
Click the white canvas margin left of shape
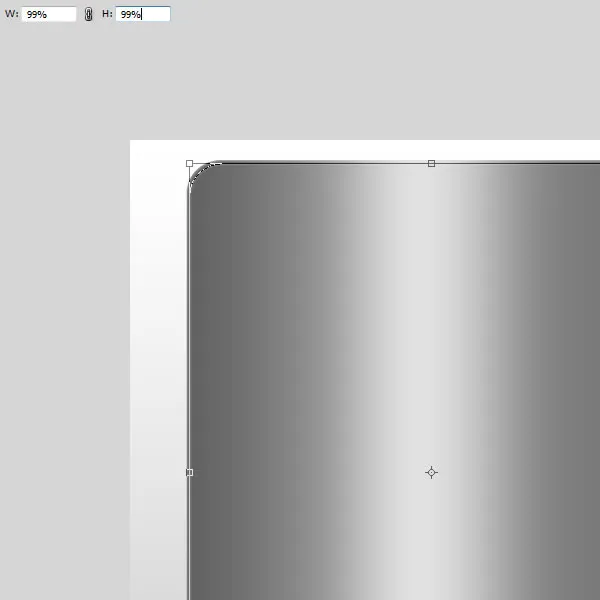pyautogui.click(x=159, y=350)
